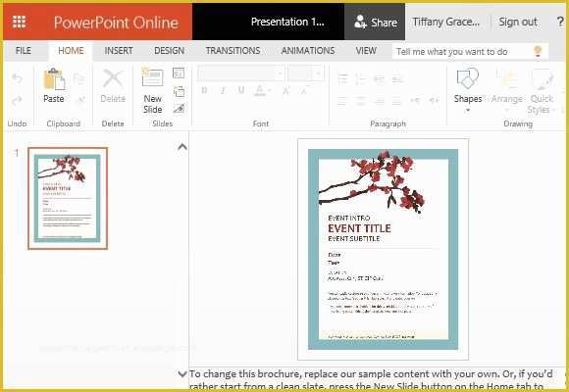569x392 pixels.
Task: Click the lightbulb icon in search box
Action: point(538,52)
